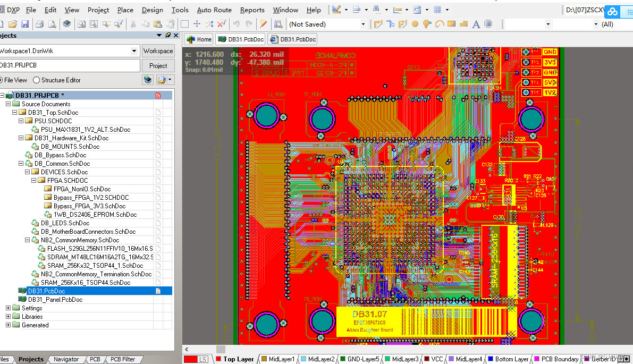Open the Place menu
The image size is (633, 364).
pos(125,10)
